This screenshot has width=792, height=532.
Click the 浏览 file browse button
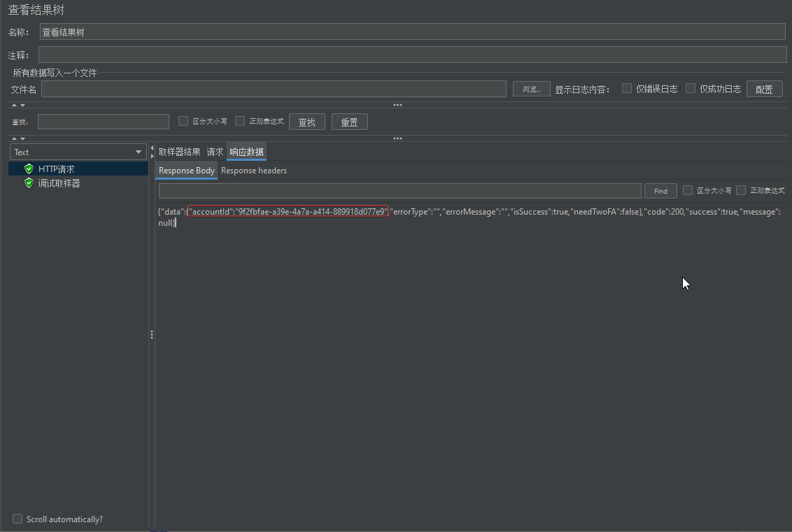(x=531, y=89)
